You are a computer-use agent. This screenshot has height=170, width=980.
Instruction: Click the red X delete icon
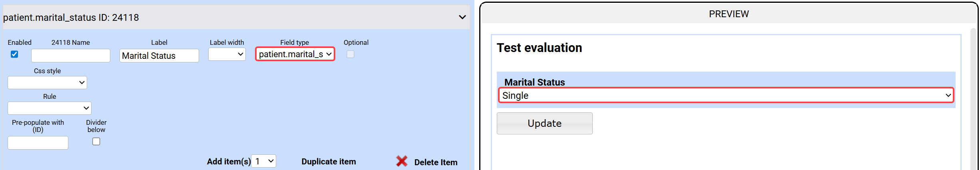402,161
